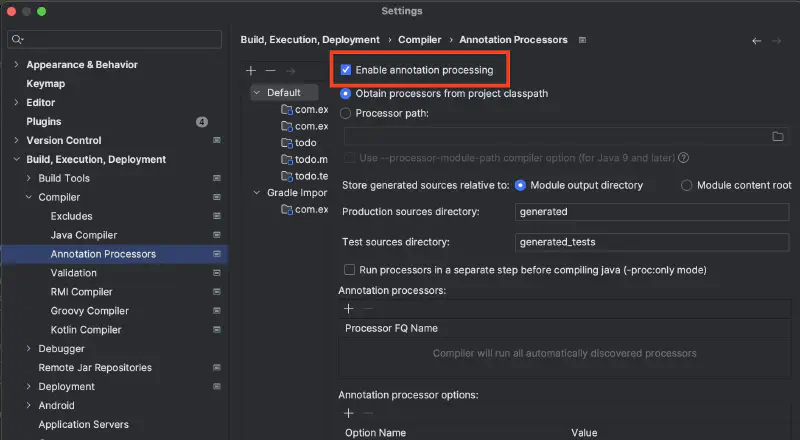Viewport: 800px width, 440px height.
Task: Browse for processor path via folder icon
Action: click(x=778, y=136)
